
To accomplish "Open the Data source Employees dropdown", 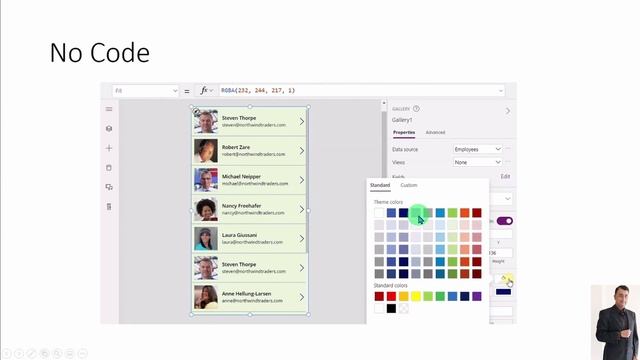I will [x=477, y=149].
